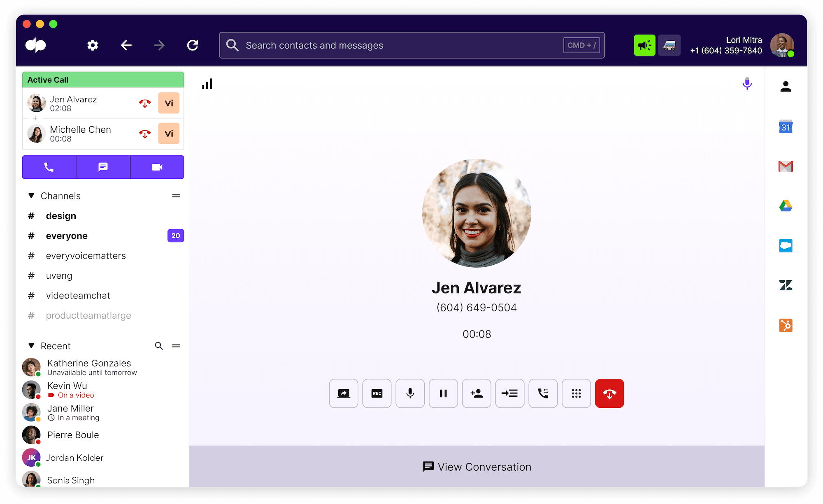Open View Conversation at the bottom
This screenshot has width=823, height=504.
pos(476,467)
